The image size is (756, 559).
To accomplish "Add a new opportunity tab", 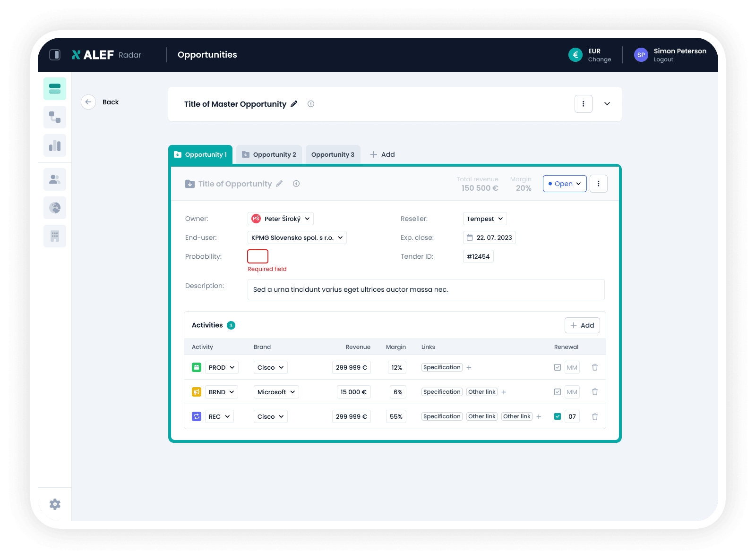I will point(382,154).
